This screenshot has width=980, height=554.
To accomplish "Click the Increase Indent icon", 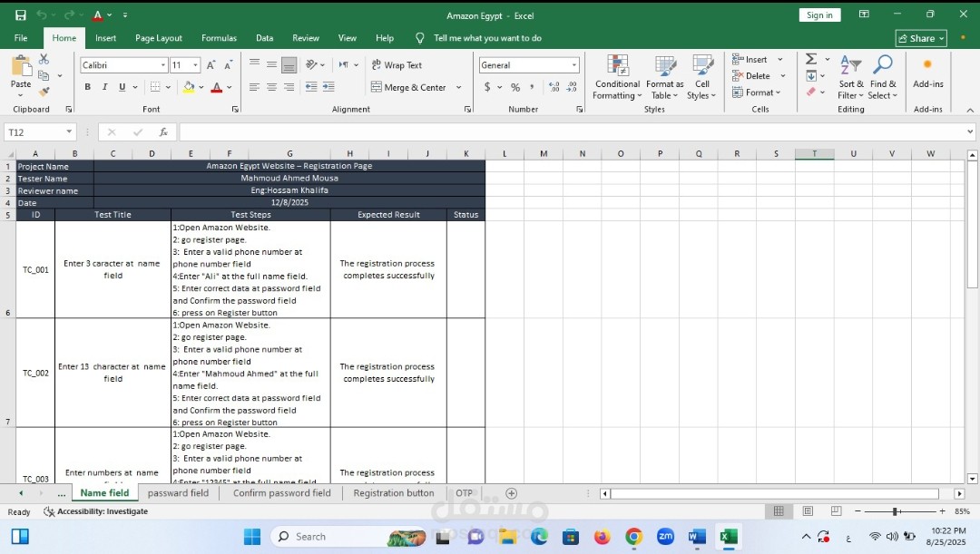I will [x=328, y=88].
